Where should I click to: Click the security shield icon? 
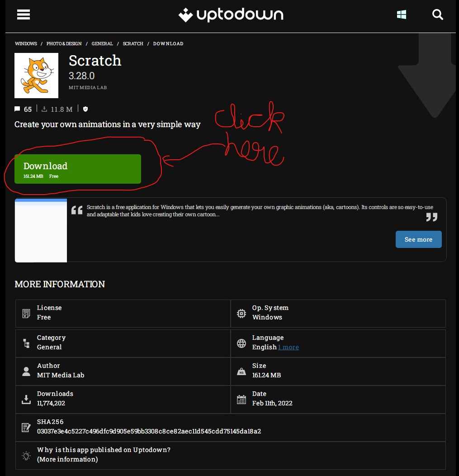tap(85, 109)
